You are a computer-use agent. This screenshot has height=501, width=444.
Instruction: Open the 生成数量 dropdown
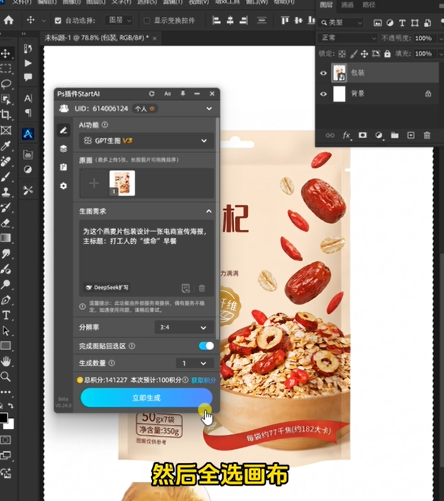pyautogui.click(x=195, y=363)
